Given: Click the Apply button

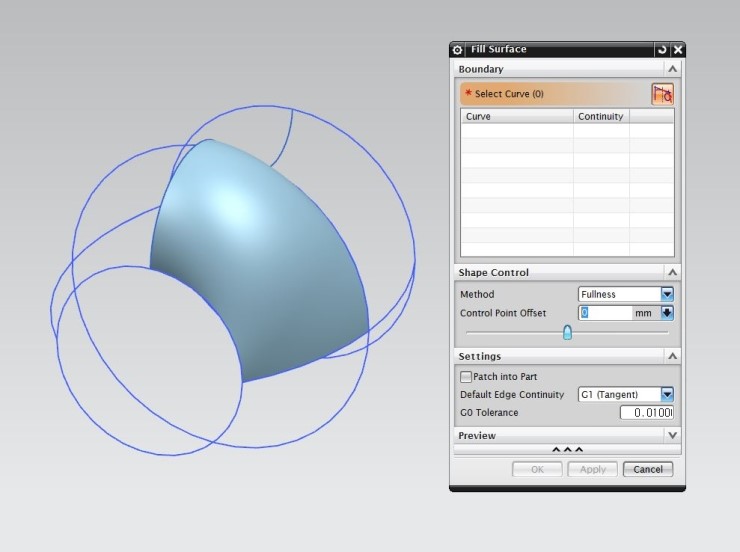Looking at the screenshot, I should 593,469.
